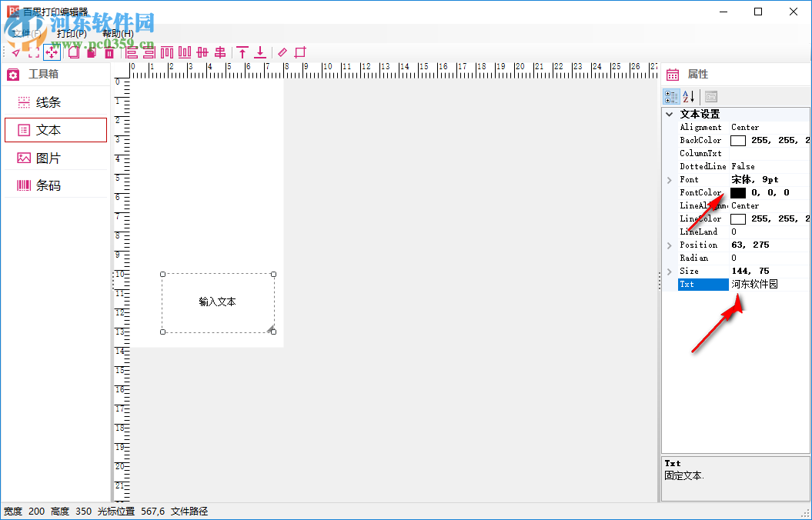
Task: Align selected objects to left edge
Action: point(132,52)
